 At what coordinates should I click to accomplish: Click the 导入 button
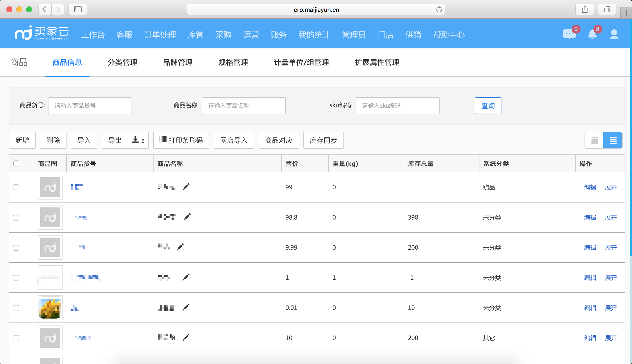[x=84, y=140]
